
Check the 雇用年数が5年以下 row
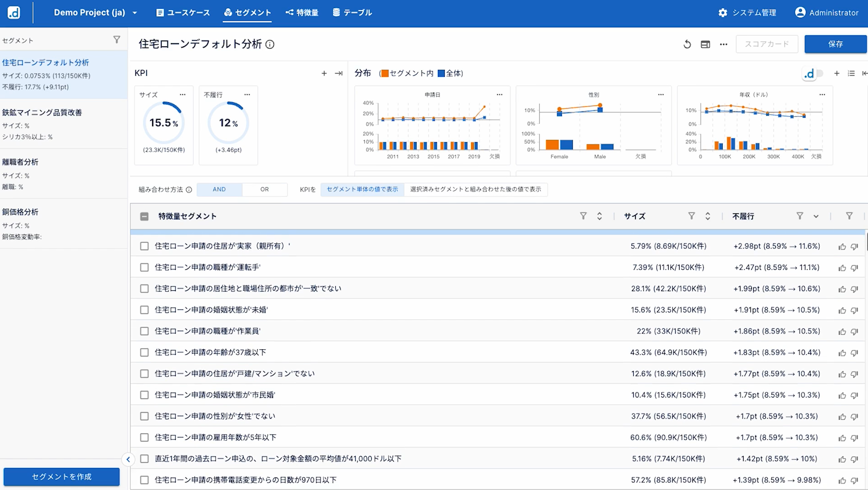point(144,438)
